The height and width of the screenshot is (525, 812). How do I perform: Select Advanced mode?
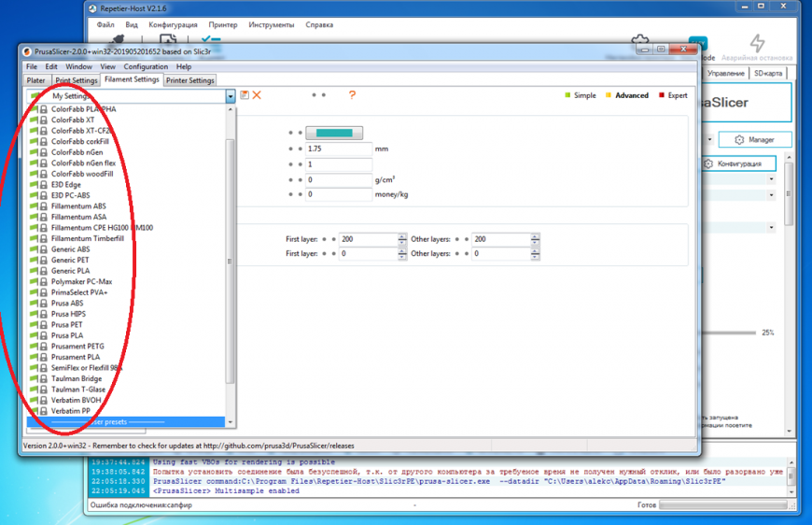pos(626,95)
